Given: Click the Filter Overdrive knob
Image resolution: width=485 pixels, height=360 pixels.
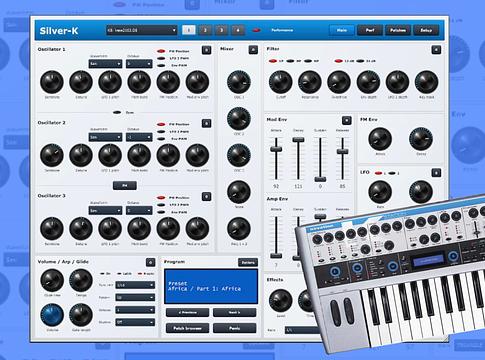Looking at the screenshot, I should [x=339, y=82].
